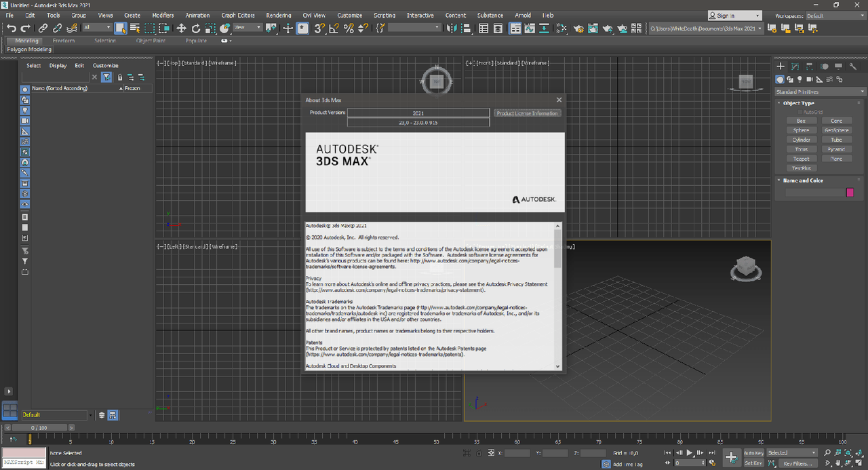Click the Select and Place icon
868x470 pixels.
[224, 28]
